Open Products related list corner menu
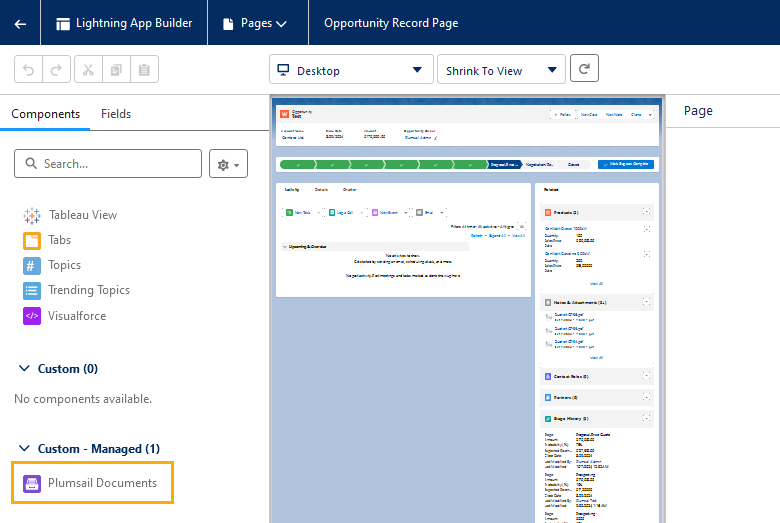Screen dimensions: 780x523 646,211
